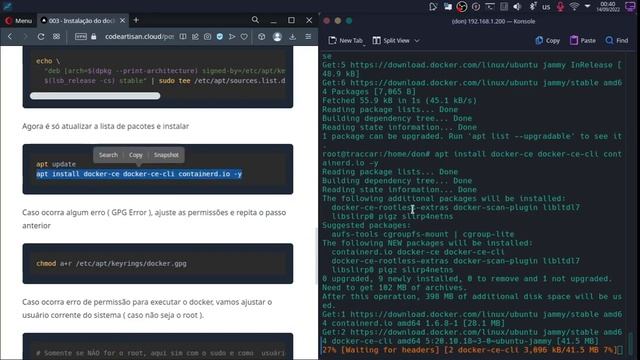Open the application launcher icon top-left
640x360 pixels.
[7, 6]
